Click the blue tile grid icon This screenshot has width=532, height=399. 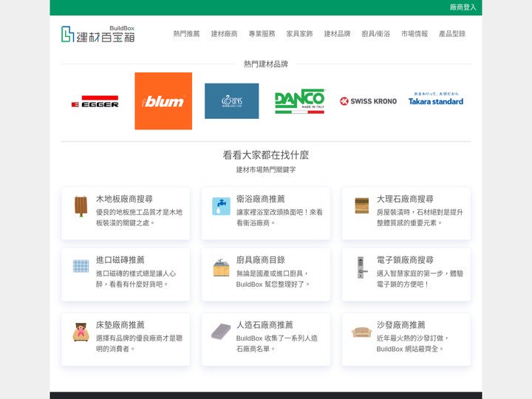(81, 266)
